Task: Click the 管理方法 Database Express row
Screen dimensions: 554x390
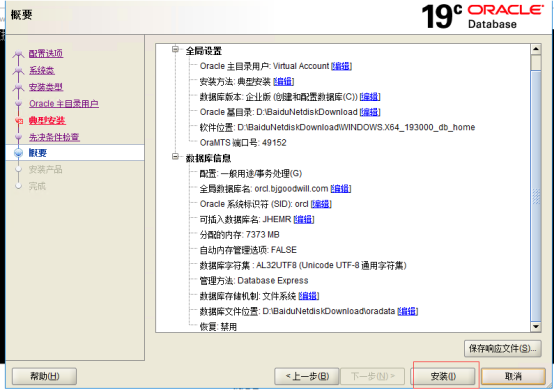Action: (x=254, y=280)
